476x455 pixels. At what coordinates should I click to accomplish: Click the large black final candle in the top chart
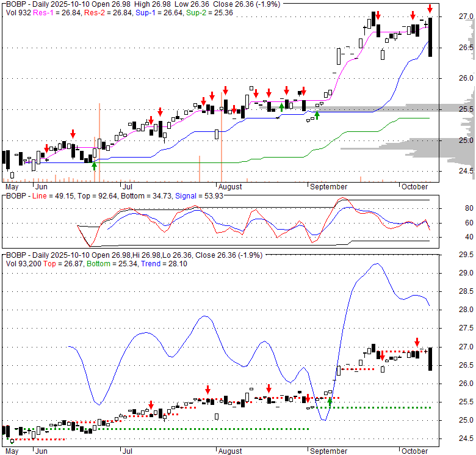431,37
